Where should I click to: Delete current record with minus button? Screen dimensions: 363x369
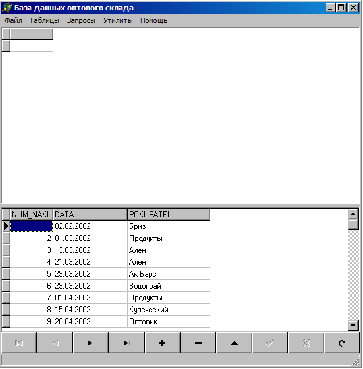coord(198,343)
